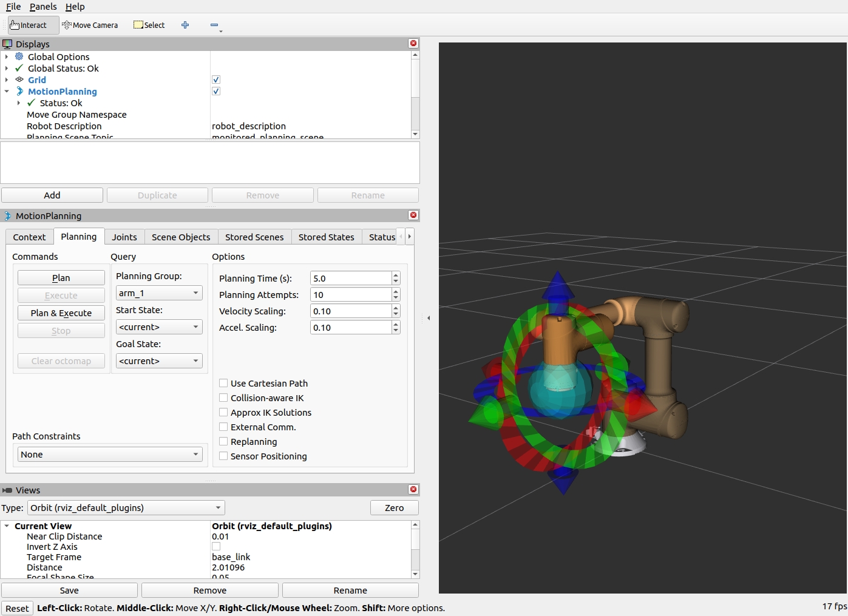The image size is (848, 616).
Task: Switch to the Scene Objects tab
Action: pyautogui.click(x=181, y=237)
